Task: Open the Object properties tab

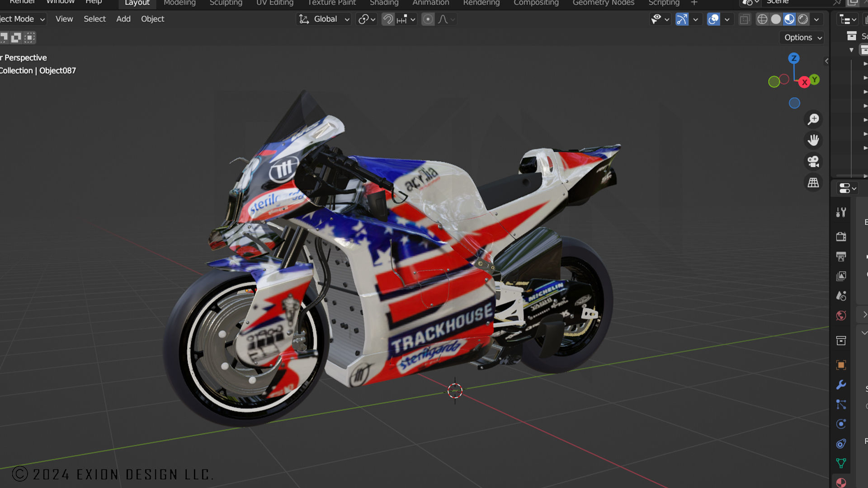Action: tap(841, 365)
